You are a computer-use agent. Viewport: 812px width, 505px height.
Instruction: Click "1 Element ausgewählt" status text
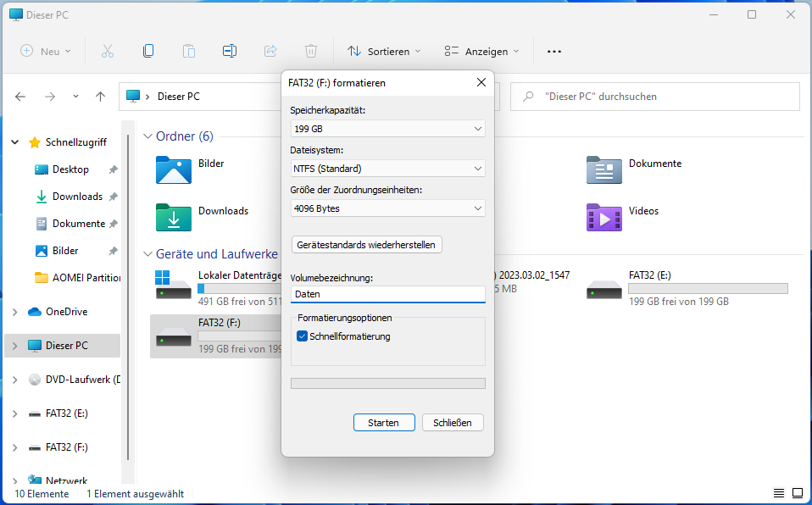click(x=135, y=494)
